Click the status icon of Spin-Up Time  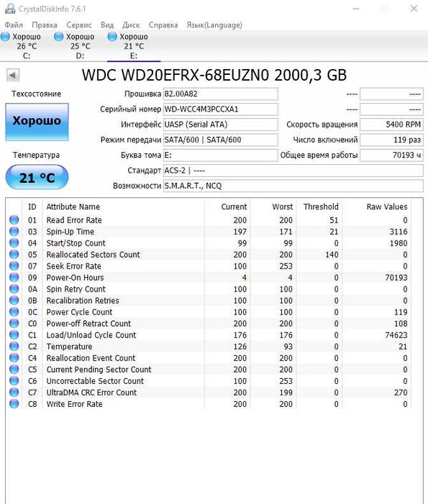tap(14, 231)
